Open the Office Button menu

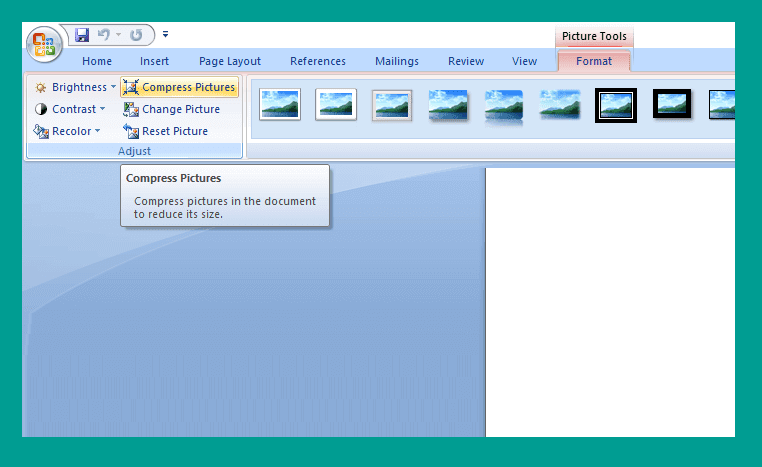pos(44,45)
